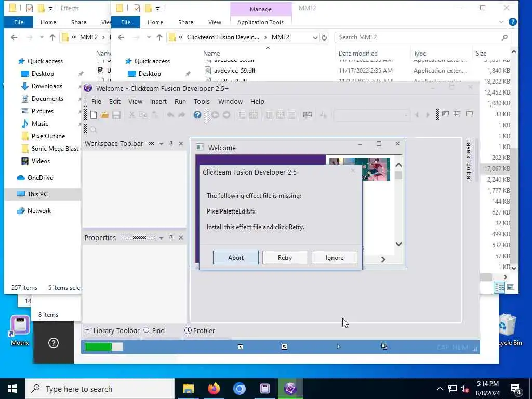Image resolution: width=532 pixels, height=399 pixels.
Task: Save via the floppy disk icon in the Fusion toolbar
Action: coord(116,115)
